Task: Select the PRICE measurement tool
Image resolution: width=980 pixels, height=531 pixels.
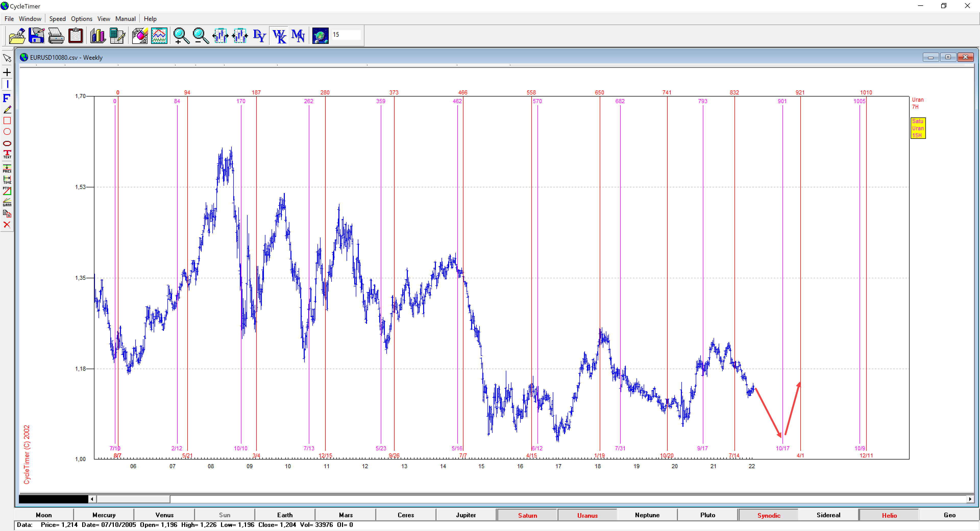Action: point(7,168)
